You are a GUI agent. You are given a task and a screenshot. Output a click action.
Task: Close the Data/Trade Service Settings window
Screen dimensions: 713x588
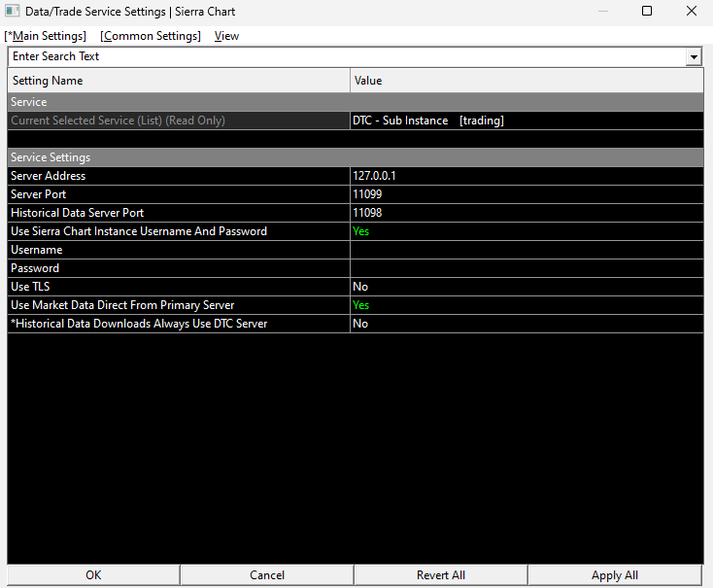coord(692,11)
